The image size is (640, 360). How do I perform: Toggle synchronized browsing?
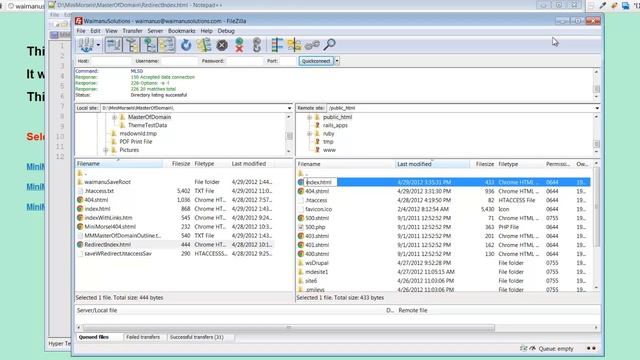tap(312, 45)
